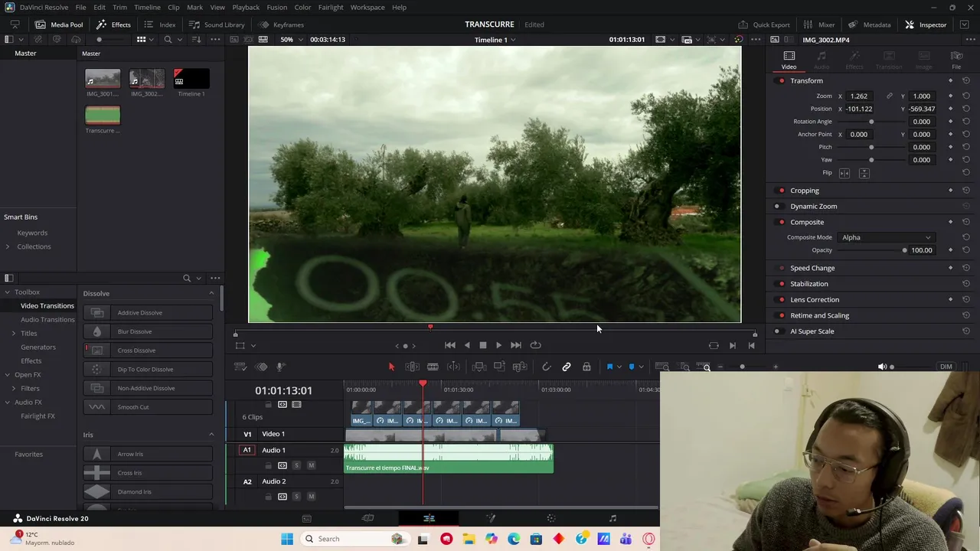Open the Metadata panel
This screenshot has height=551, width=980.
(869, 24)
